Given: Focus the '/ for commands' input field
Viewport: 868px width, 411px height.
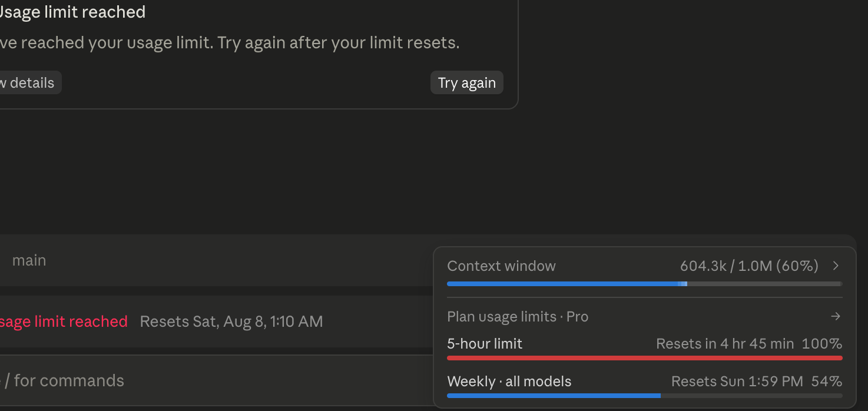Looking at the screenshot, I should tap(216, 380).
